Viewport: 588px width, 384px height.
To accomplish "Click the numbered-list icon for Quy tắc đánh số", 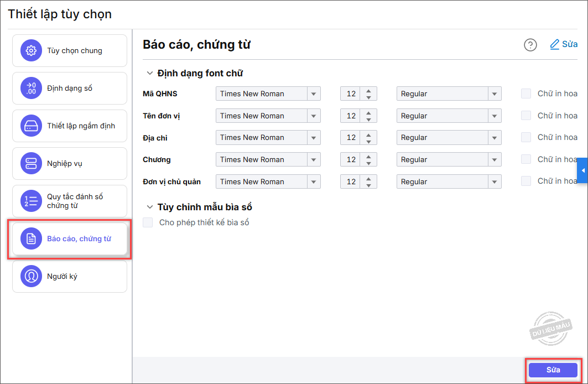I will pos(31,201).
